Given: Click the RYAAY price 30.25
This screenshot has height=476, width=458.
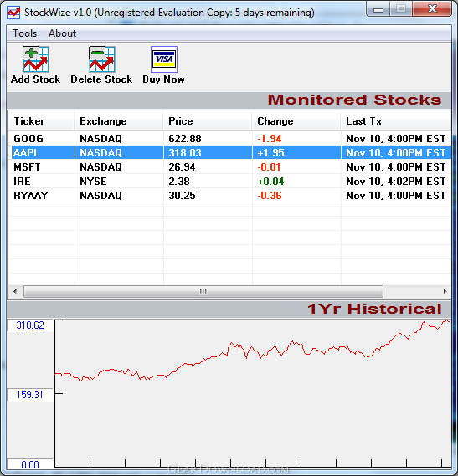Looking at the screenshot, I should (182, 196).
